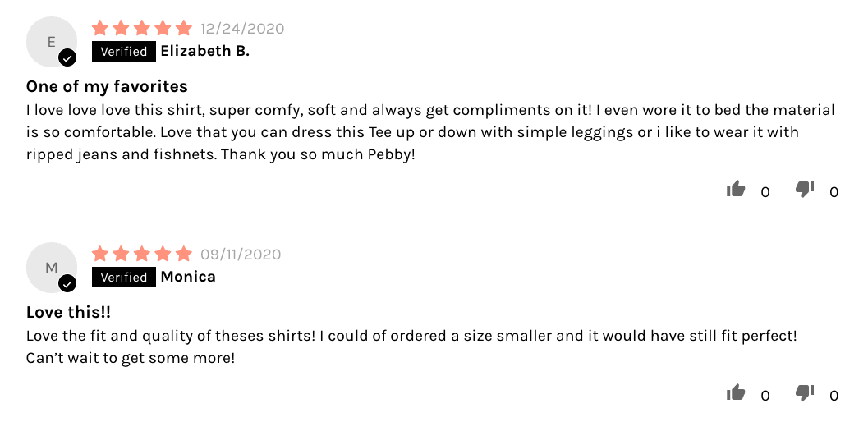This screenshot has width=868, height=422.
Task: Click Monica's avatar circle with M
Action: click(51, 267)
